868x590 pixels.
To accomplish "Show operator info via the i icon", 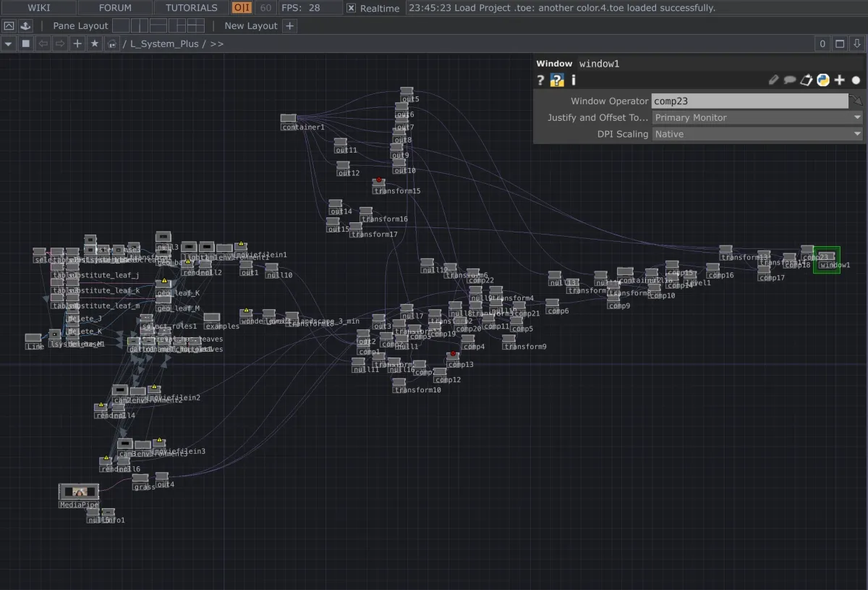I will tap(574, 80).
